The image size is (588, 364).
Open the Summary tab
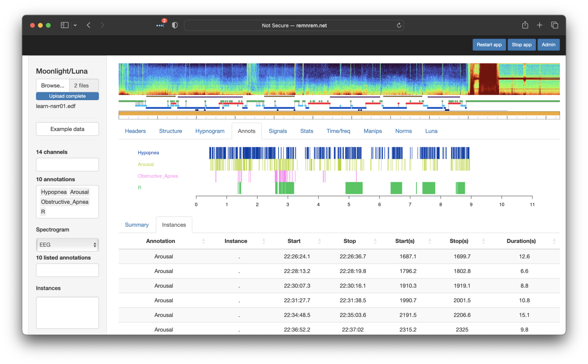pyautogui.click(x=137, y=225)
